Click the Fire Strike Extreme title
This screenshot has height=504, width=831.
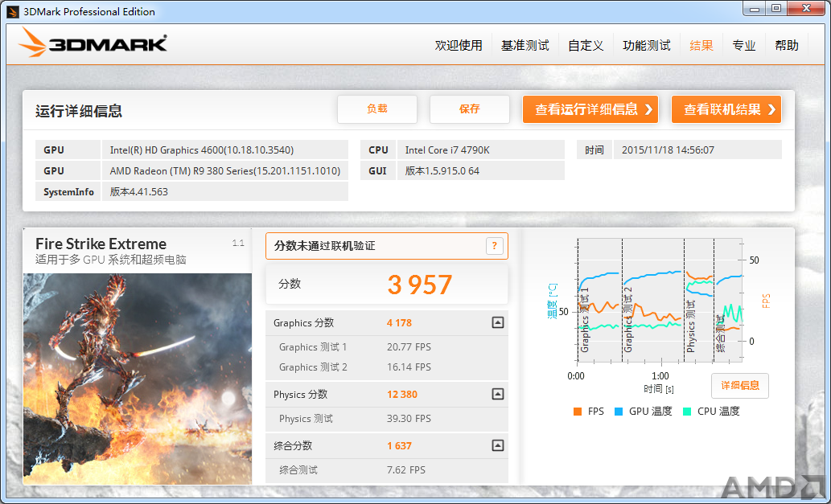point(101,244)
